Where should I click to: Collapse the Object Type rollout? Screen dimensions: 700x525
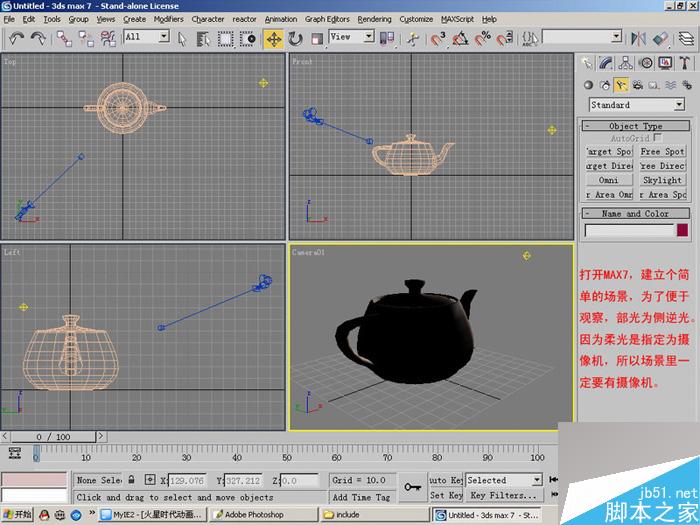point(636,126)
